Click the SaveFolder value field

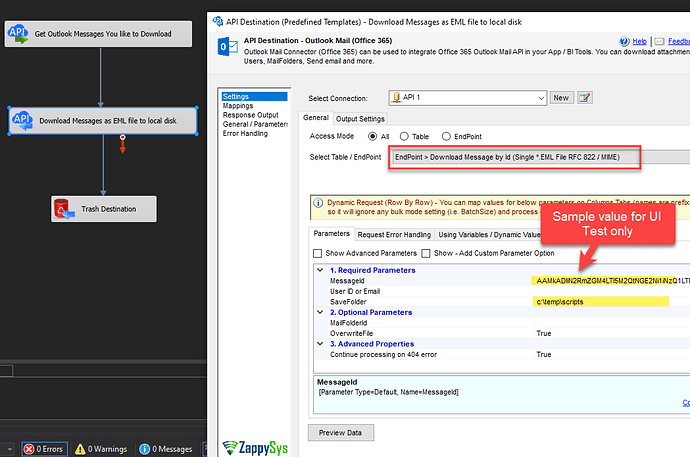tap(600, 302)
